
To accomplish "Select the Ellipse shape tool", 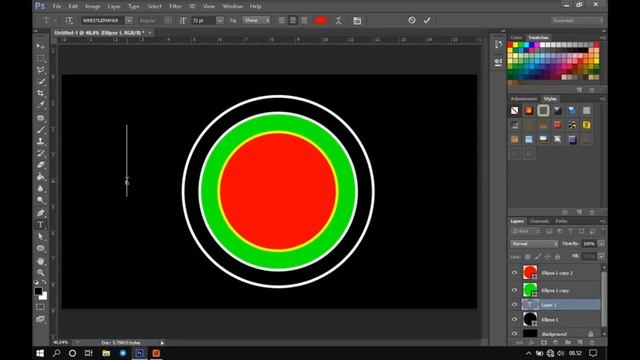I will (40, 248).
